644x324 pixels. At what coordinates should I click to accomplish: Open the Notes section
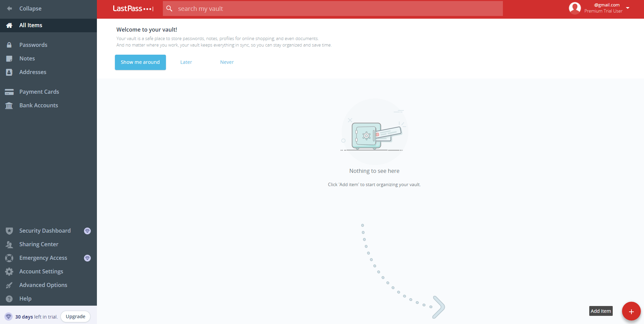coord(27,58)
